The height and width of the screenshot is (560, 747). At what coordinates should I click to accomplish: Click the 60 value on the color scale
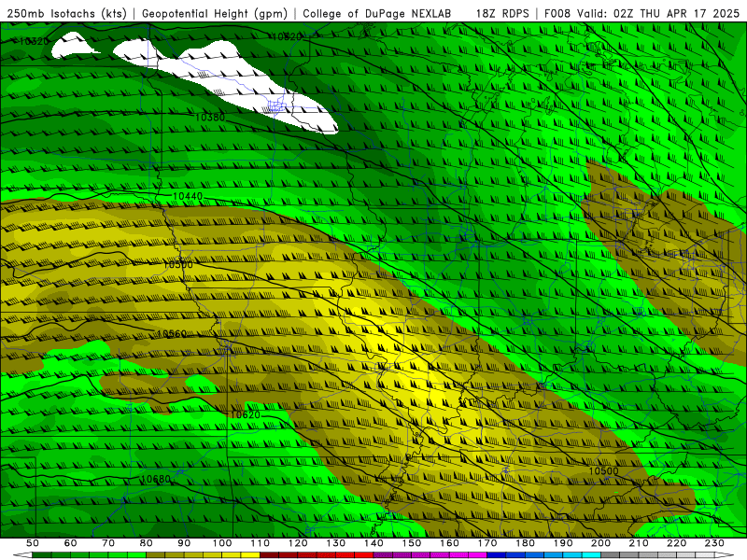tap(70, 543)
